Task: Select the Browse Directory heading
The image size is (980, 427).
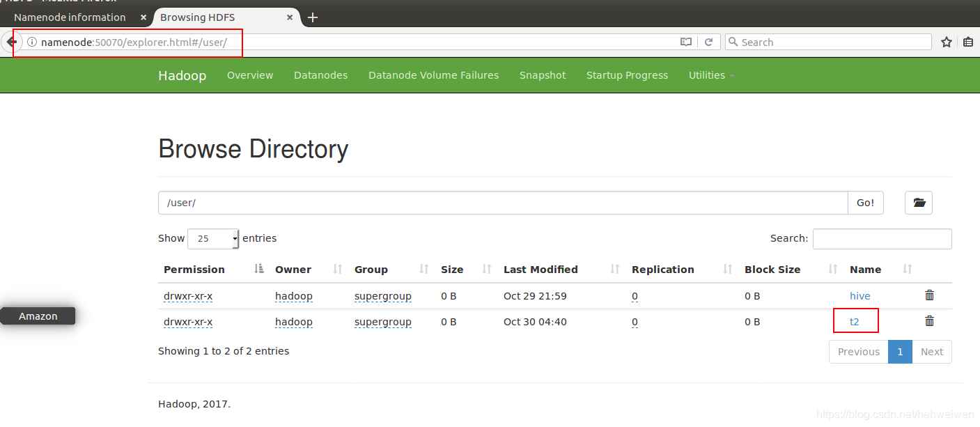Action: point(254,149)
